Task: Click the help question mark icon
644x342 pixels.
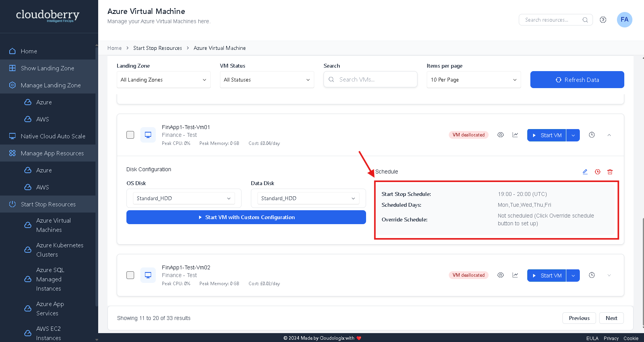Action: tap(603, 20)
